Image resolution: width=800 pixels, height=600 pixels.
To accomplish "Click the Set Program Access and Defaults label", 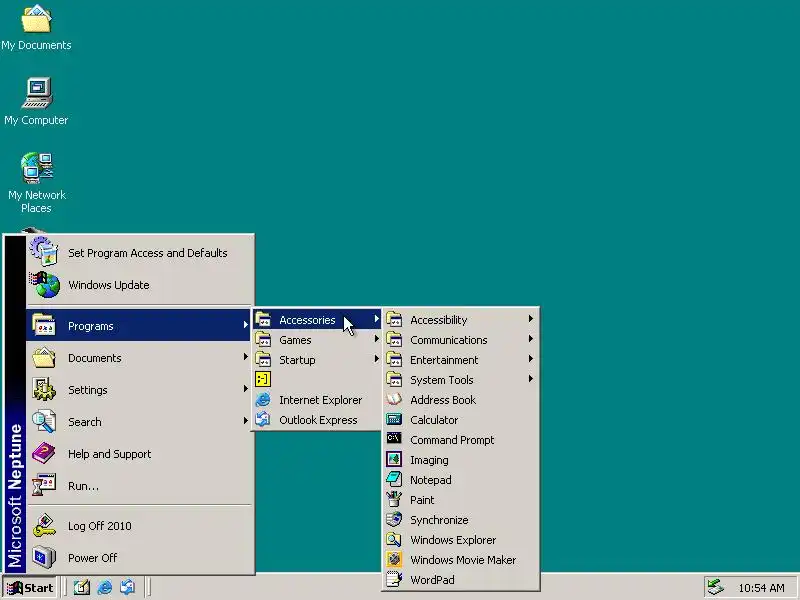I will pos(147,253).
